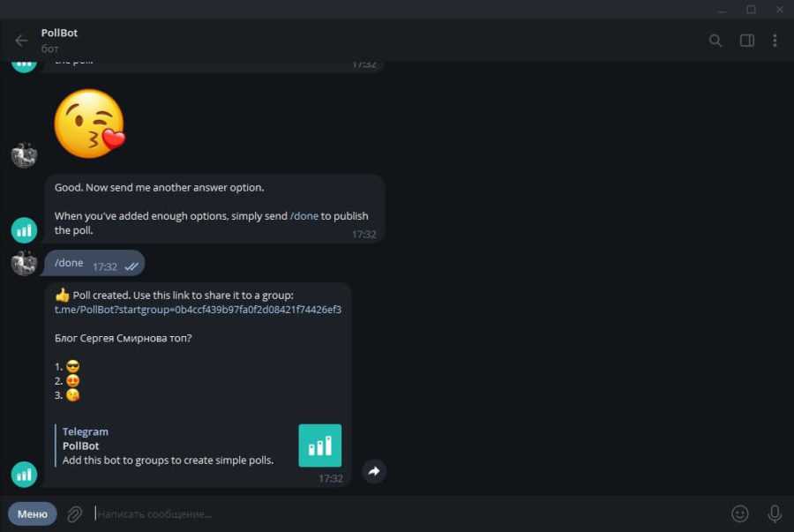This screenshot has width=794, height=532.
Task: Click the message input field
Action: pyautogui.click(x=397, y=513)
